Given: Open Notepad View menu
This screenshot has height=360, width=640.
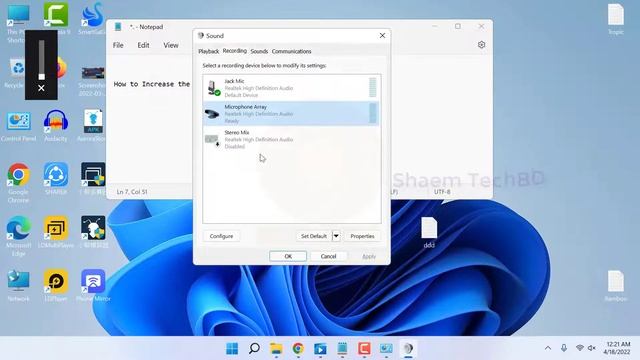Looking at the screenshot, I should [x=171, y=45].
